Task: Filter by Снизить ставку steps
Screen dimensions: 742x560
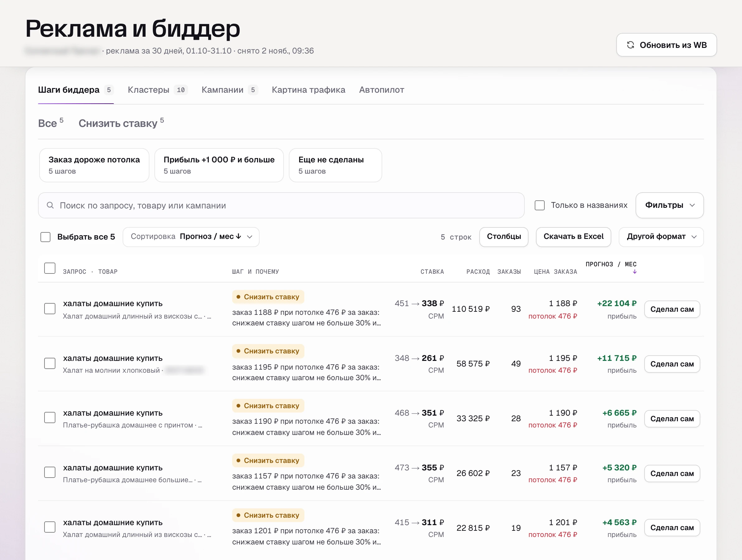Action: pyautogui.click(x=121, y=123)
